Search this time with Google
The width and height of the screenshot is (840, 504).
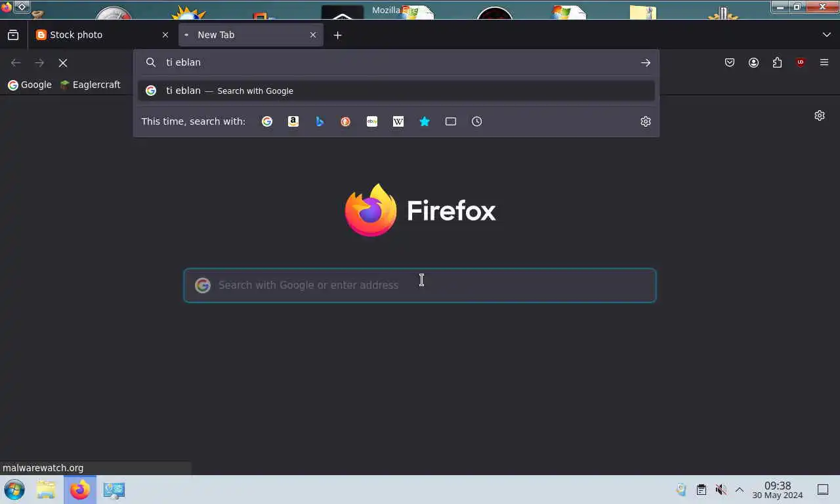[x=267, y=121]
